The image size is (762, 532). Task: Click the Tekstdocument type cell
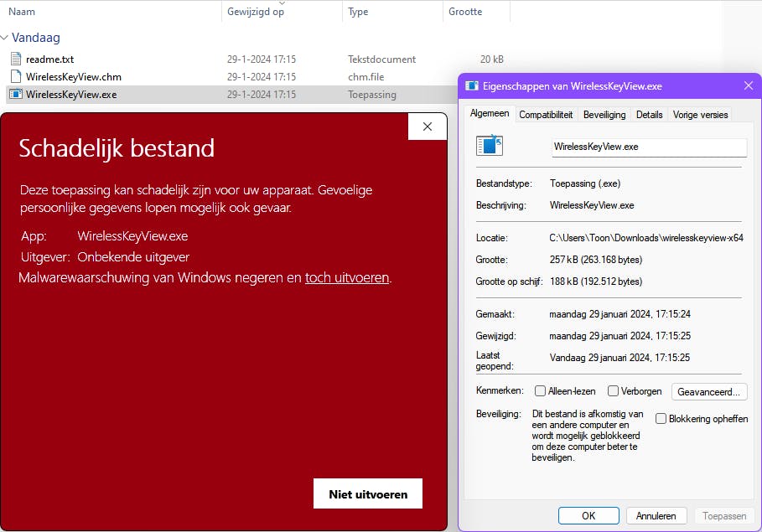pyautogui.click(x=382, y=59)
